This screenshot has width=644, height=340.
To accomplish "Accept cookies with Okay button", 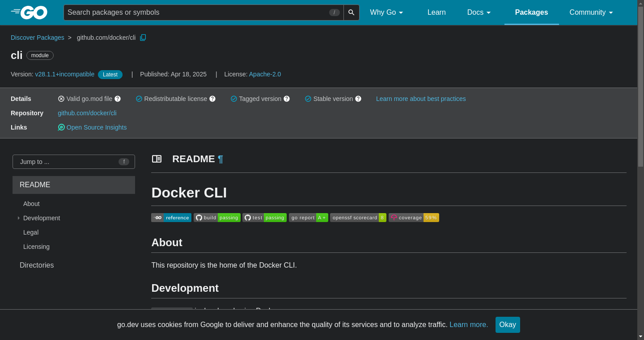I will click(508, 325).
